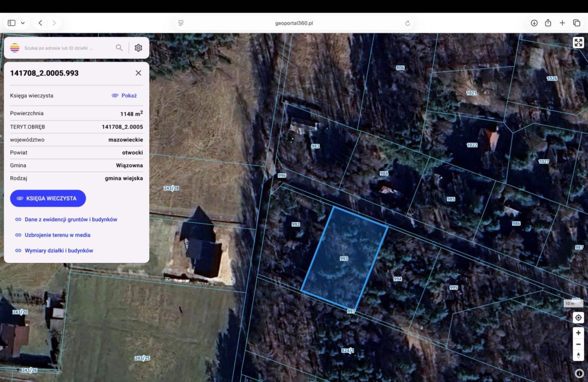Select parcel 984 on the map
The height and width of the screenshot is (382, 588).
click(384, 174)
